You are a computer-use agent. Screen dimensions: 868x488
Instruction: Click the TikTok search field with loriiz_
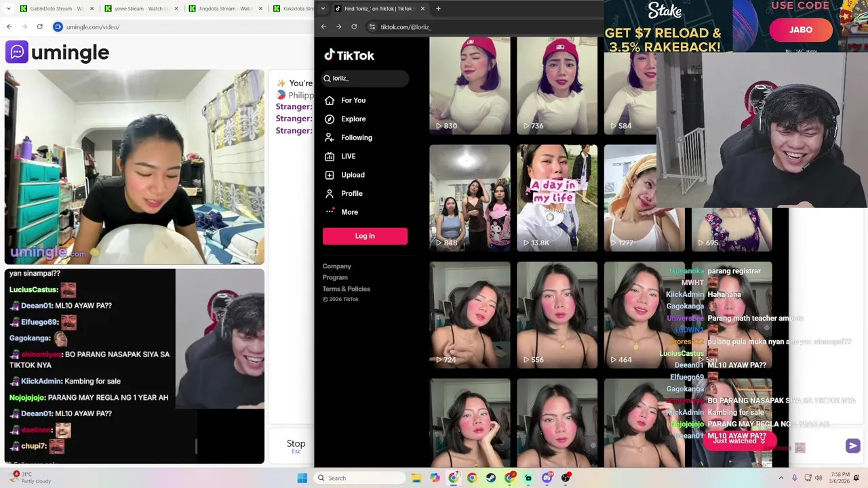pyautogui.click(x=366, y=79)
